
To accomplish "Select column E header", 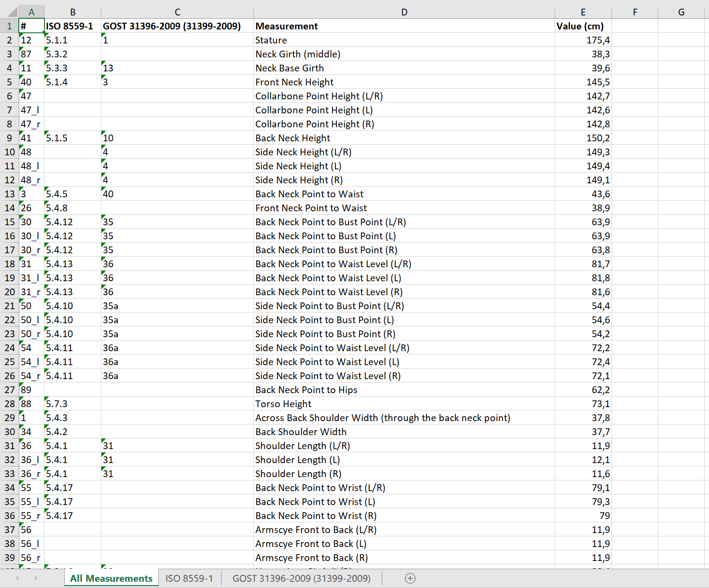I will tap(583, 12).
